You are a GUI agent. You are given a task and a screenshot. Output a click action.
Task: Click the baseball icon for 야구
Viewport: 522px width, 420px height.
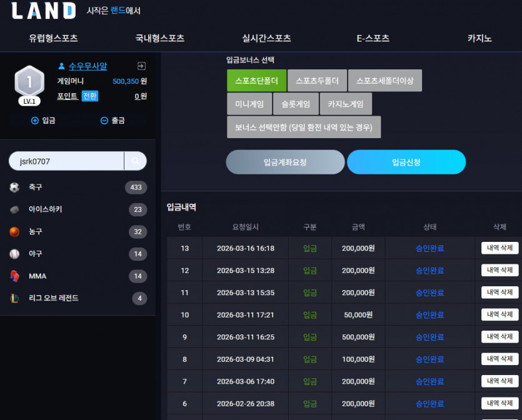[14, 254]
